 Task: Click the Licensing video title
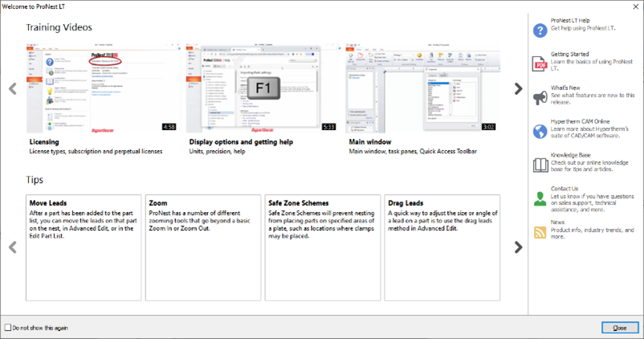coord(44,141)
